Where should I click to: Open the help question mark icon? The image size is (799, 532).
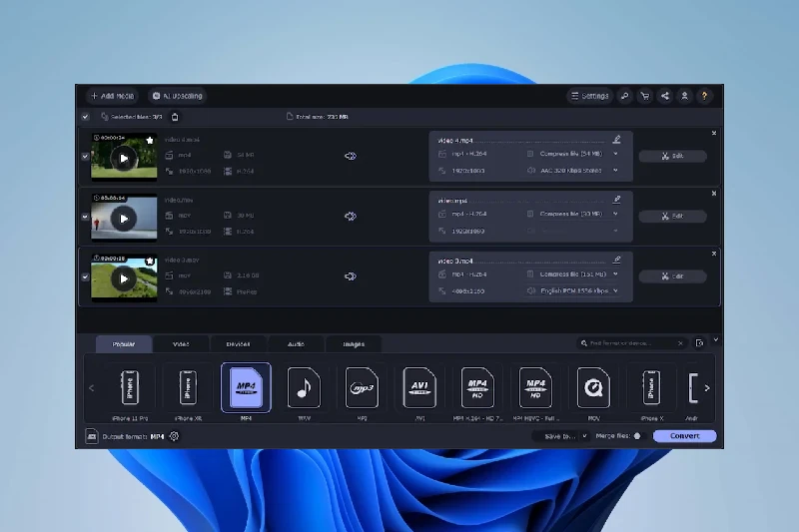(x=704, y=96)
